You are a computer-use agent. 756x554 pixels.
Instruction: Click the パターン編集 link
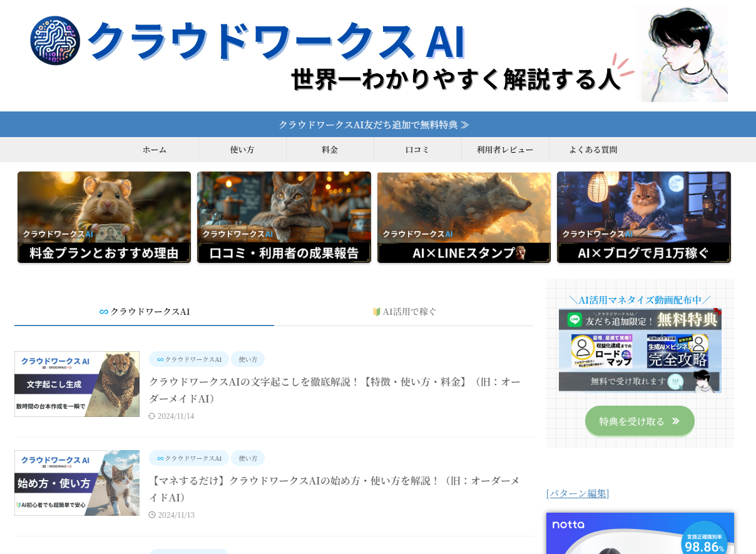point(577,493)
